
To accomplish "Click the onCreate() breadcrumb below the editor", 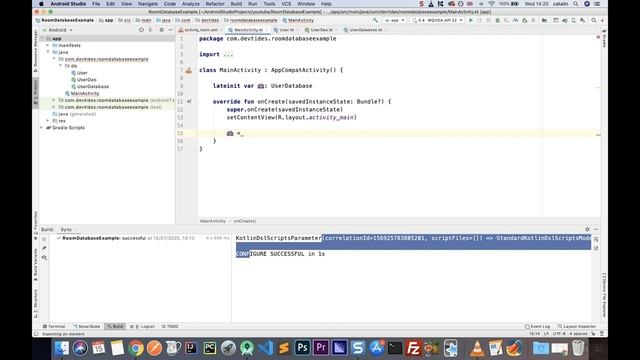I will 244,221.
